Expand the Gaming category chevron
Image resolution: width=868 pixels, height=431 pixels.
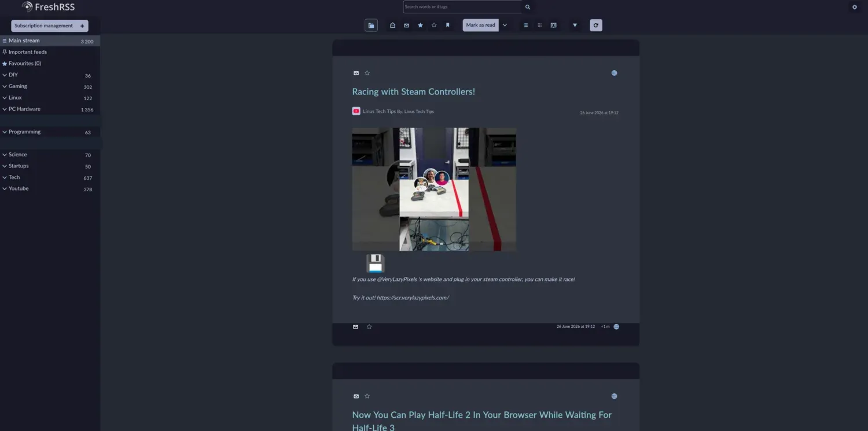[5, 86]
